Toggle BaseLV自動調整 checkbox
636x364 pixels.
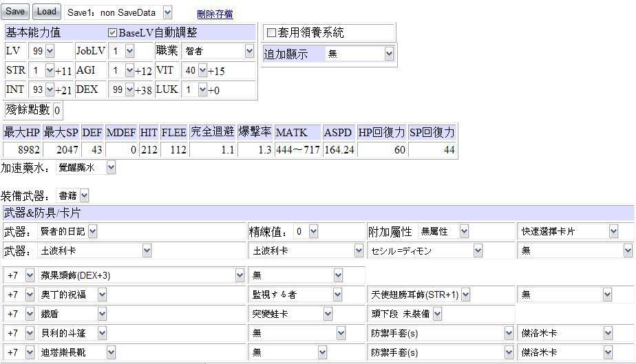(x=113, y=32)
